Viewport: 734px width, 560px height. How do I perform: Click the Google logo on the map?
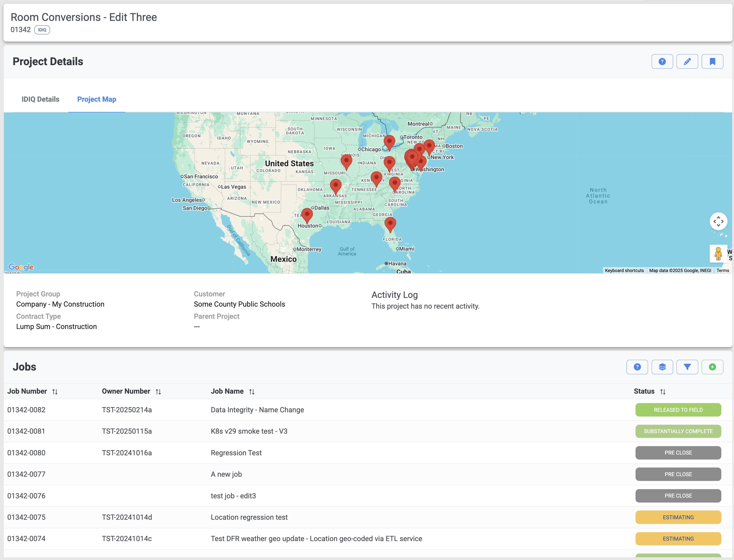click(21, 267)
